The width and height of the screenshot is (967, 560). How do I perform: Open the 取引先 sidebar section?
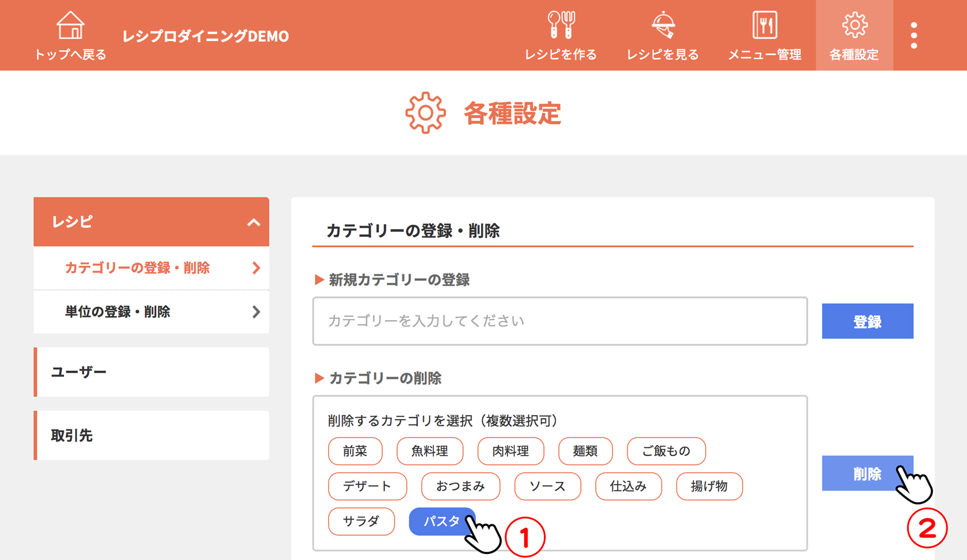[151, 436]
